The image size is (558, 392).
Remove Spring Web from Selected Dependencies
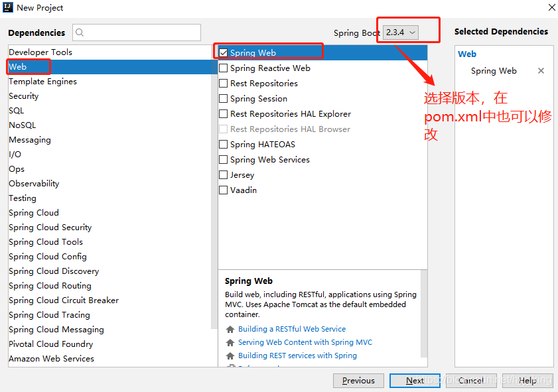541,71
